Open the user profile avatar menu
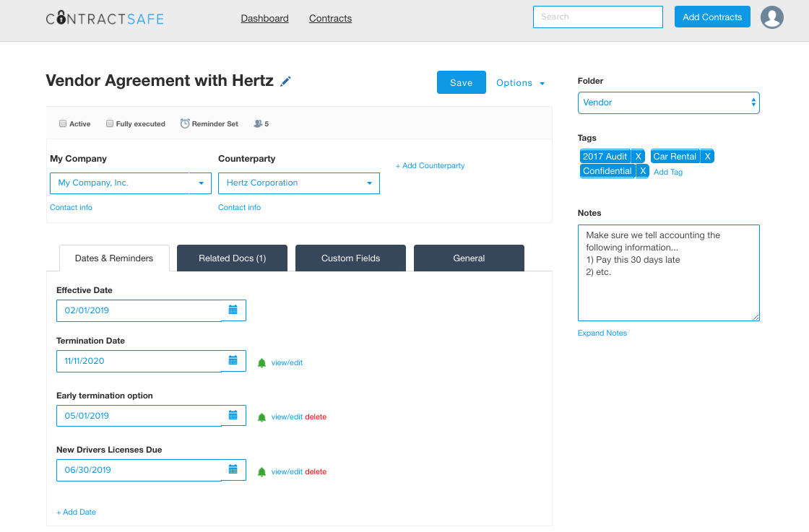Screen dimensions: 809x532 [x=771, y=17]
